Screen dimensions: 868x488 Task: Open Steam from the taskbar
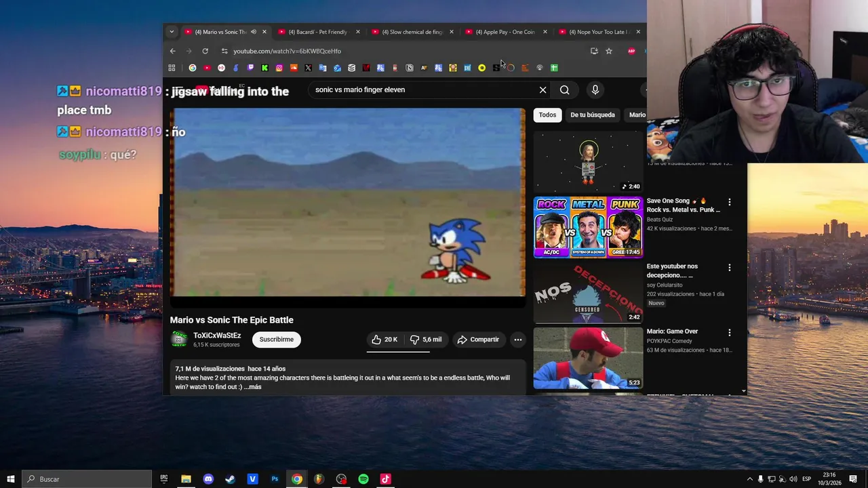coord(231,479)
